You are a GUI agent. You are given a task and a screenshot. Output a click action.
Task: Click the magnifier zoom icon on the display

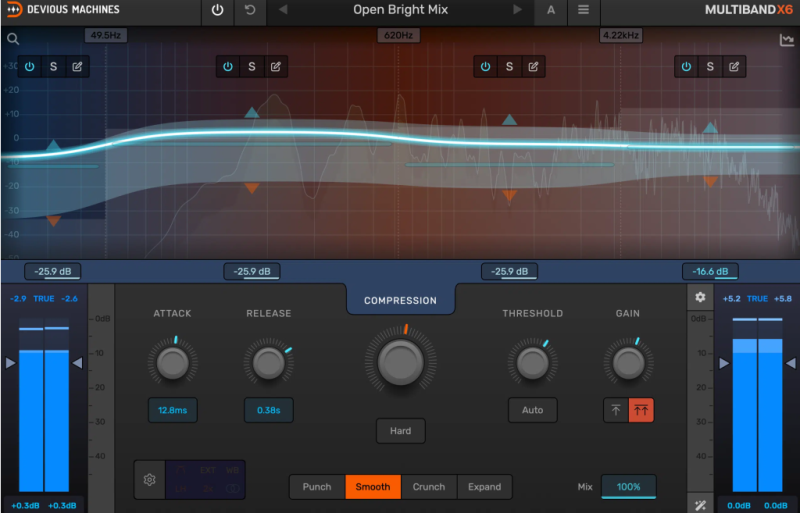tap(13, 39)
